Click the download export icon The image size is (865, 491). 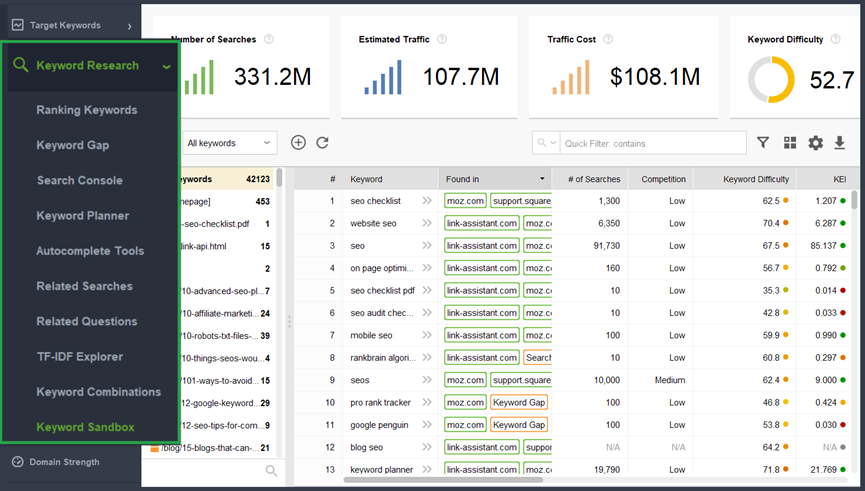tap(840, 143)
